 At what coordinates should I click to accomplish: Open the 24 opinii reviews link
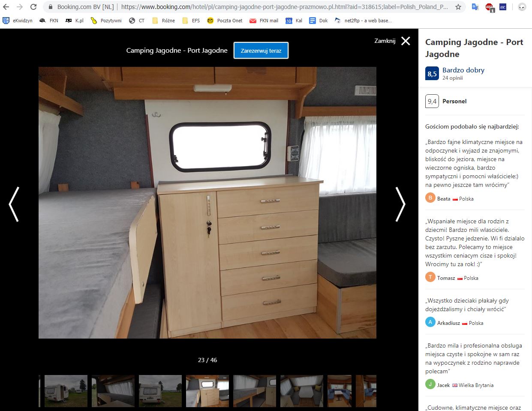pyautogui.click(x=453, y=78)
